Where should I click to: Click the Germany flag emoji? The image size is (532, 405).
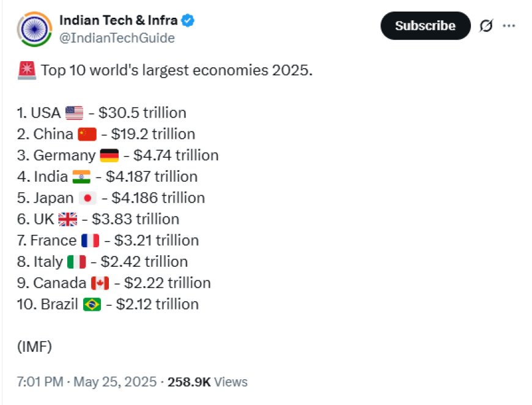tap(109, 155)
